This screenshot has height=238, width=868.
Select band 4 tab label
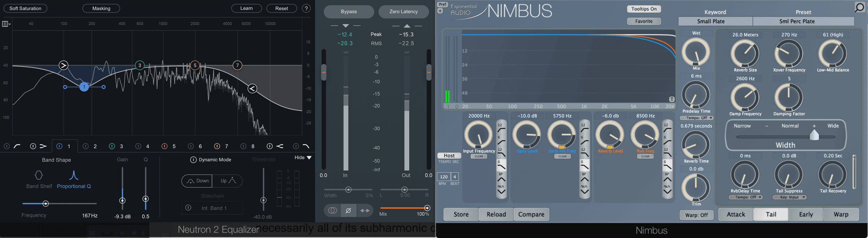pyautogui.click(x=148, y=146)
